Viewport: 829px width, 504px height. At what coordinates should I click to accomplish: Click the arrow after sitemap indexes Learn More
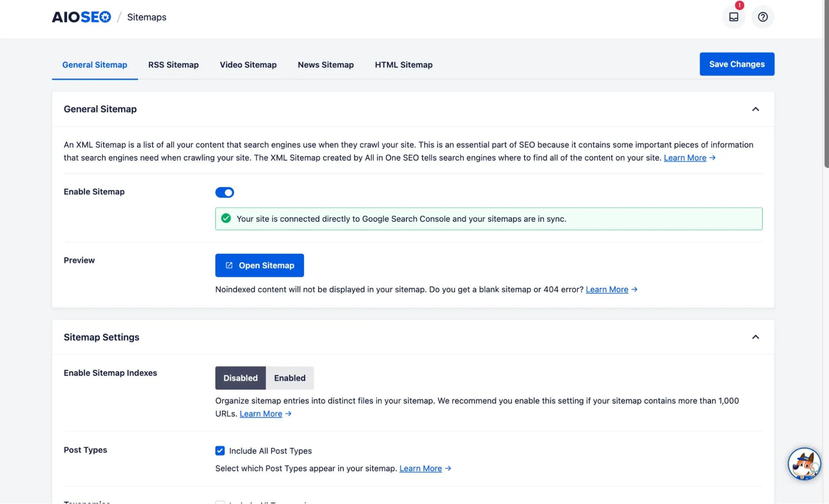coord(289,414)
